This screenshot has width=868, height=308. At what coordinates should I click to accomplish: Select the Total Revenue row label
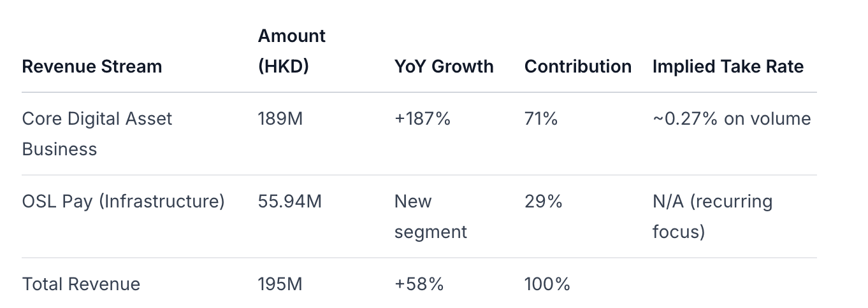tap(81, 284)
